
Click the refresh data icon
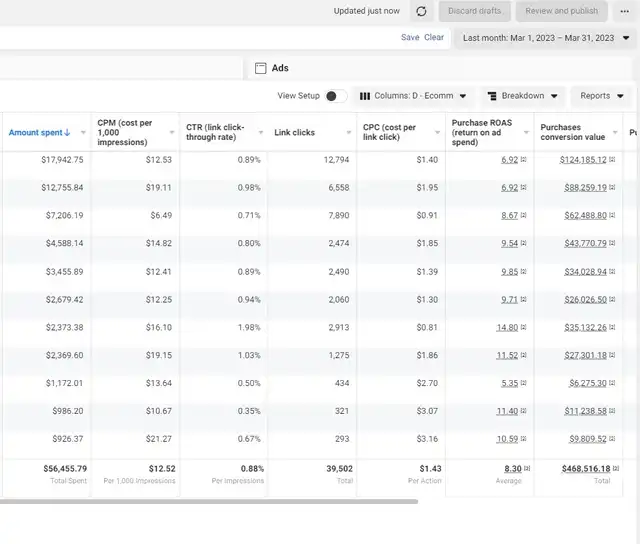(x=421, y=11)
